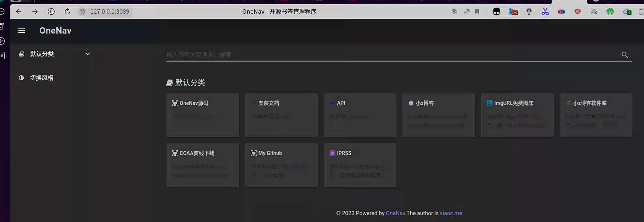This screenshot has width=644, height=222.
Task: Open the play icon in browser side panel
Action: [x=2, y=41]
